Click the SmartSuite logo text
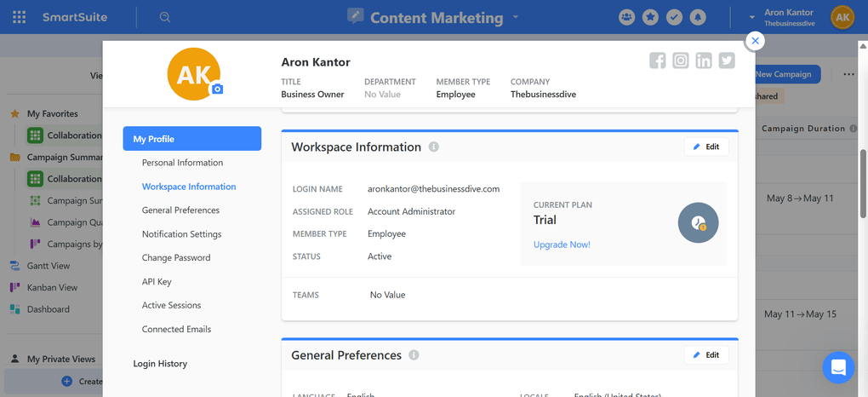868x397 pixels. point(75,17)
